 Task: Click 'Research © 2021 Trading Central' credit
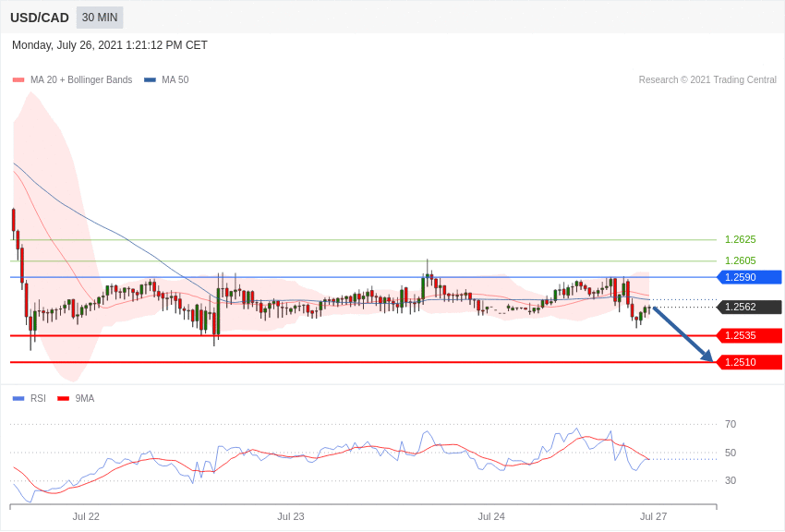[x=707, y=79]
